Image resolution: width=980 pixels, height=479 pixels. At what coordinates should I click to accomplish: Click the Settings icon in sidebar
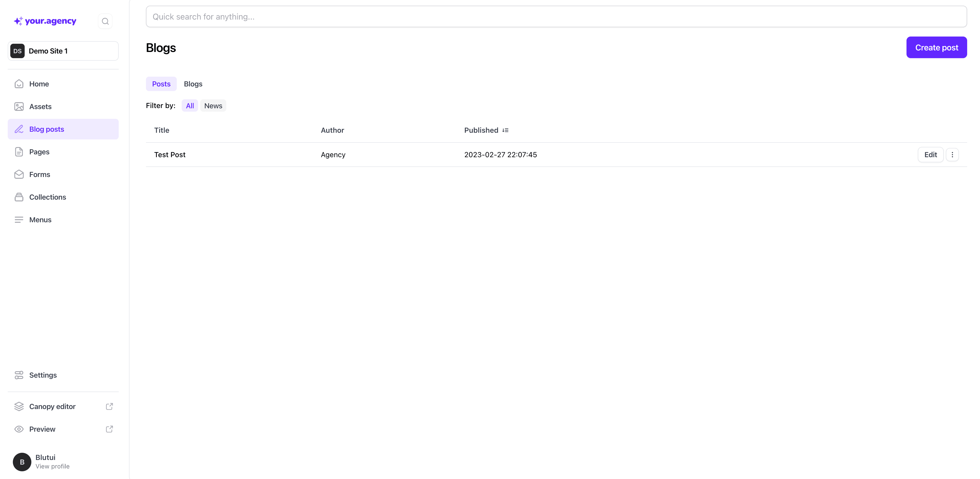point(19,375)
